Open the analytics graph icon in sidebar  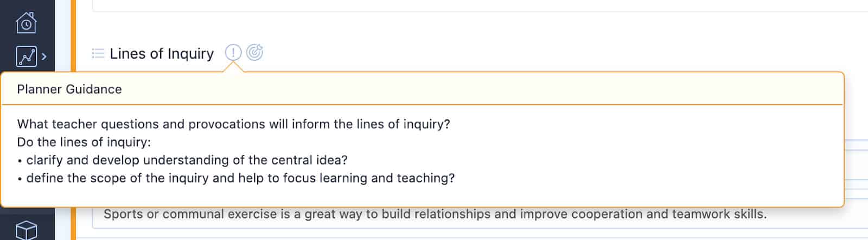26,56
